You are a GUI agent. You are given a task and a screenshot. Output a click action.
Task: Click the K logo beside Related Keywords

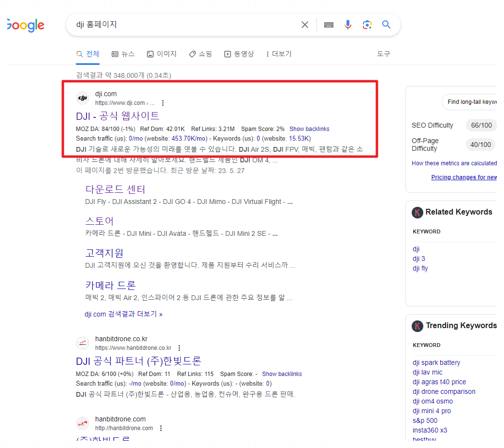click(417, 213)
